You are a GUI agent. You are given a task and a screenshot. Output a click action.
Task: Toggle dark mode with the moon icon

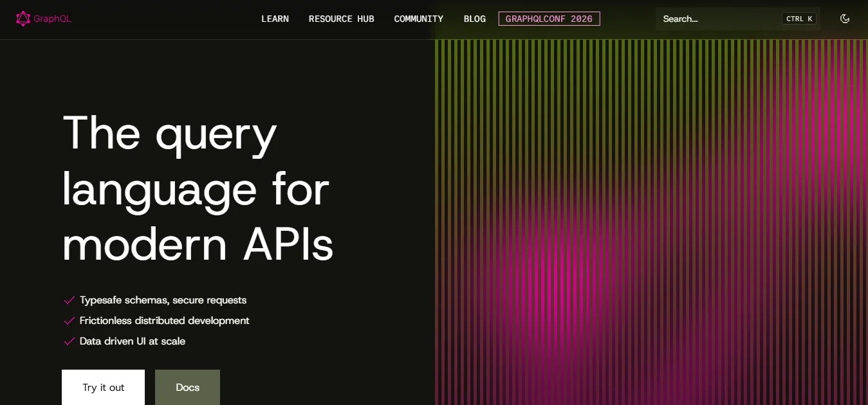[x=845, y=19]
